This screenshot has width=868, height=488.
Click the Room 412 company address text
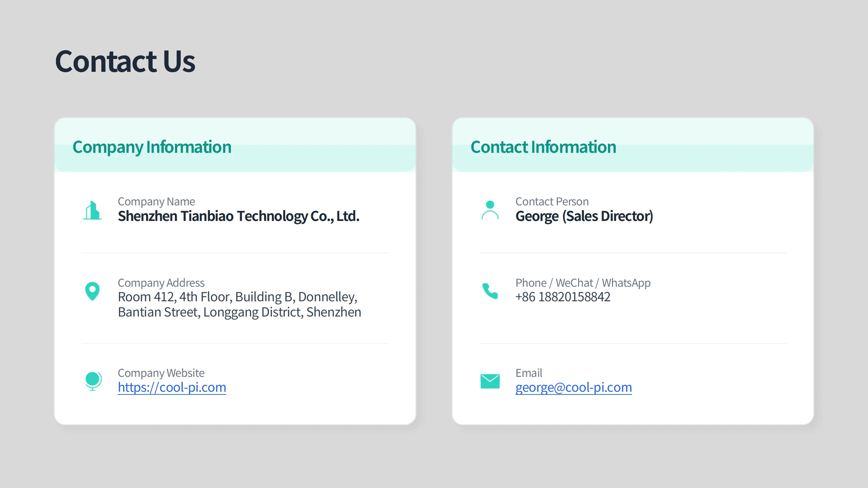click(239, 304)
